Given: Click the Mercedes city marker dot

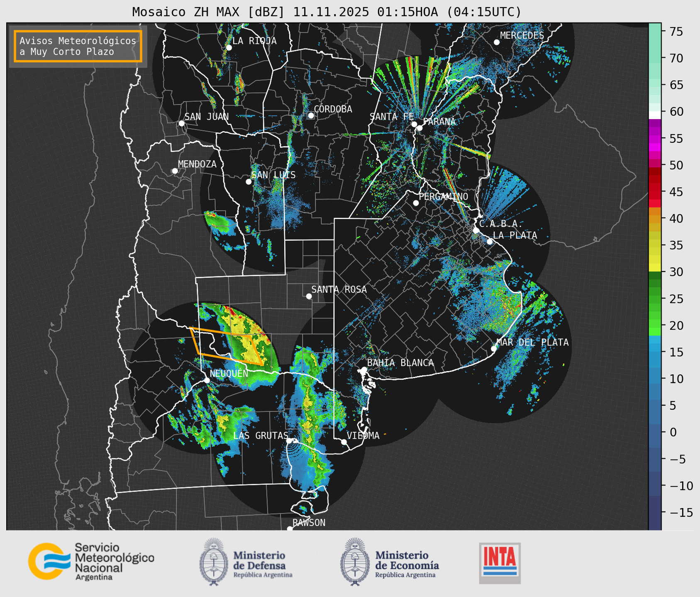Looking at the screenshot, I should point(497,42).
